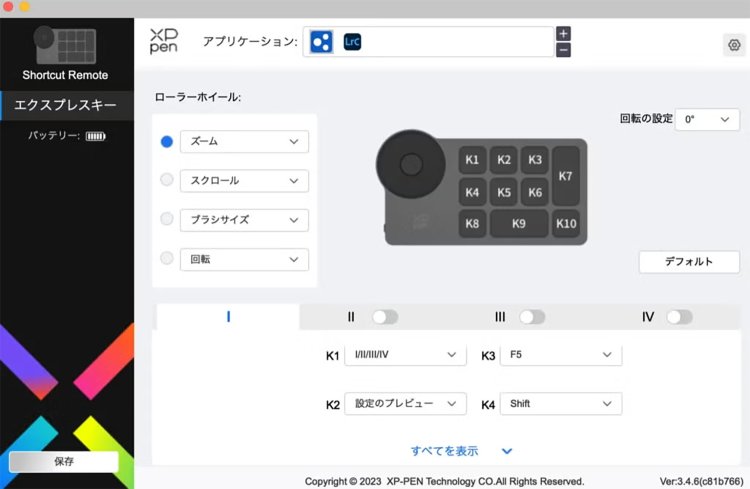Switch to the I key group tab
This screenshot has width=750, height=489.
tap(228, 317)
